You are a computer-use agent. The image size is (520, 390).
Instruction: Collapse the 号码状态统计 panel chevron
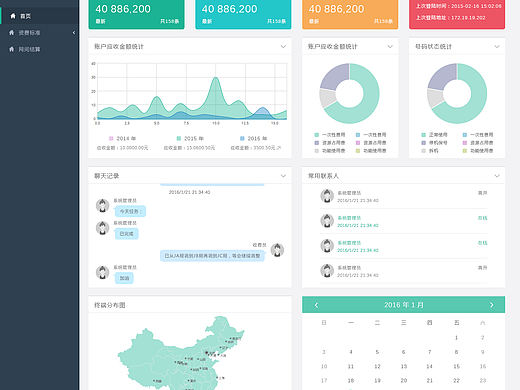[x=497, y=46]
